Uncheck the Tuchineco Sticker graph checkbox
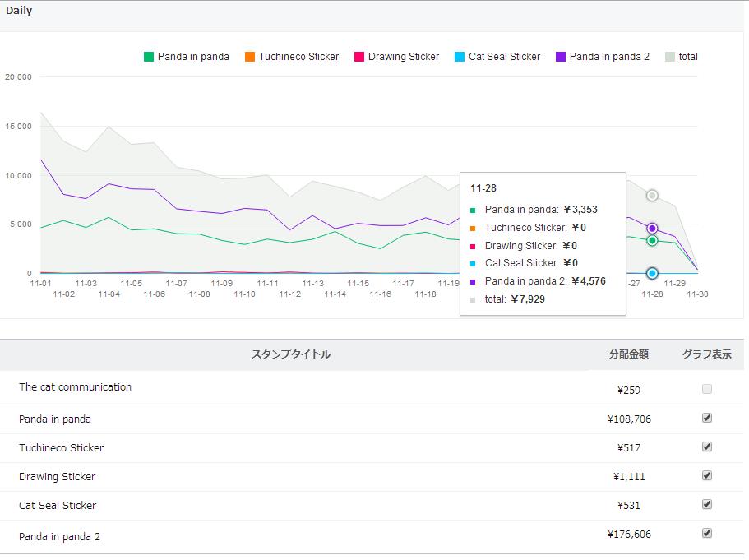The image size is (749, 560). click(707, 447)
